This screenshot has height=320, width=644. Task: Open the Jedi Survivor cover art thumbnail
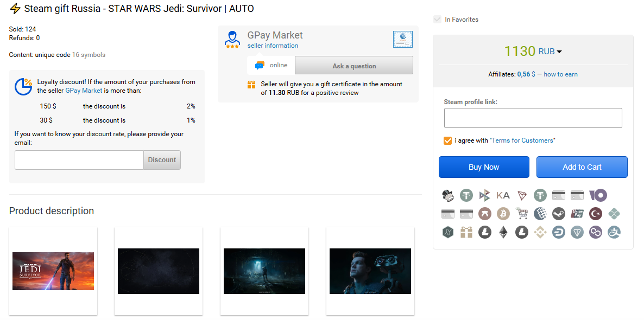pyautogui.click(x=53, y=271)
